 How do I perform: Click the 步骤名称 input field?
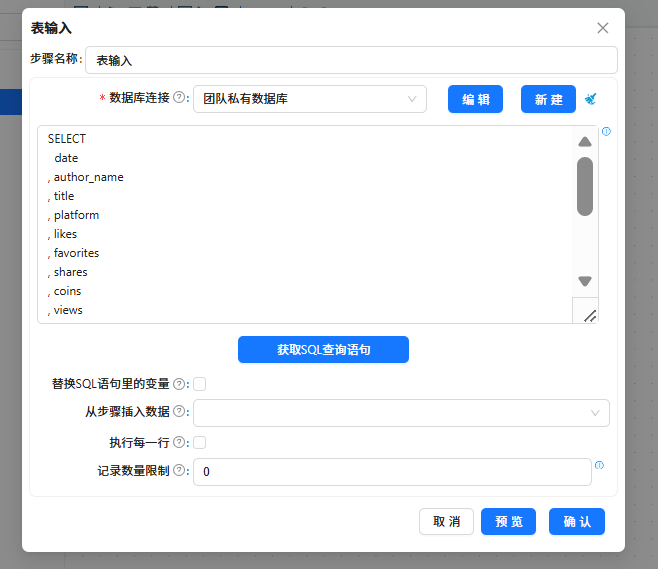point(351,60)
